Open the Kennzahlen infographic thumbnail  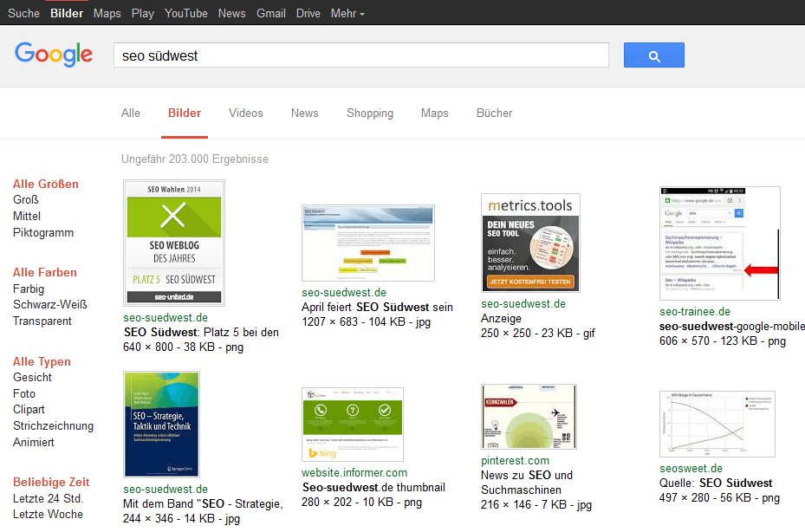529,417
